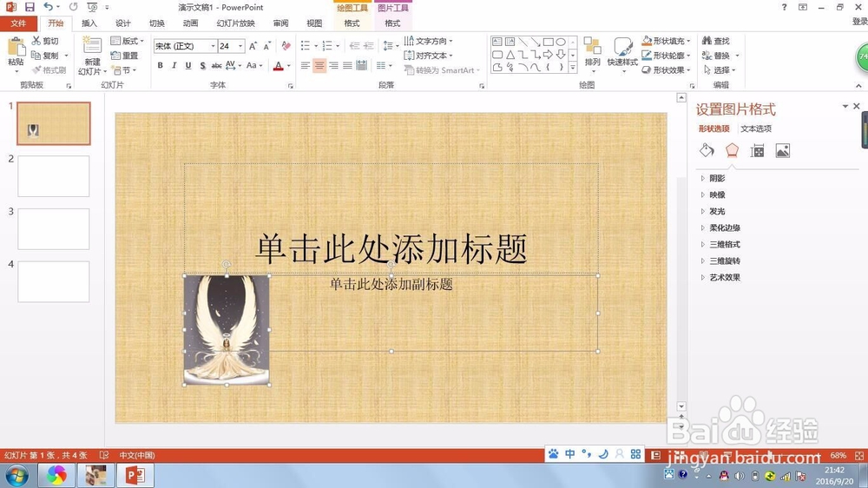Click 转换为 SmartArt
Image resolution: width=868 pixels, height=488 pixels.
[x=442, y=70]
